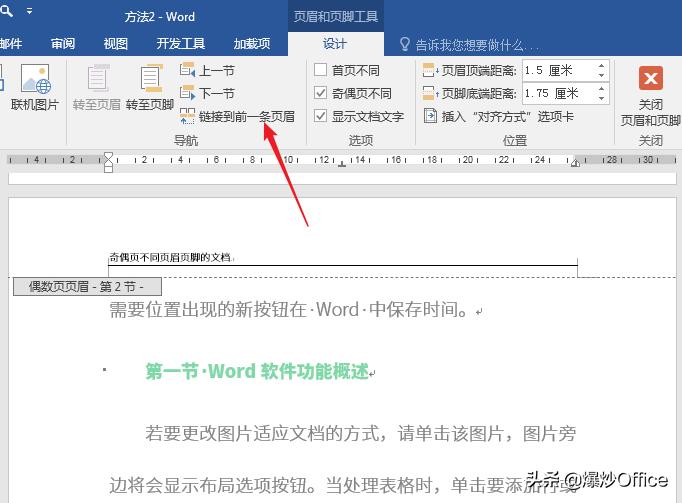
Task: Click the tab stop marker on ruler
Action: pyautogui.click(x=342, y=164)
